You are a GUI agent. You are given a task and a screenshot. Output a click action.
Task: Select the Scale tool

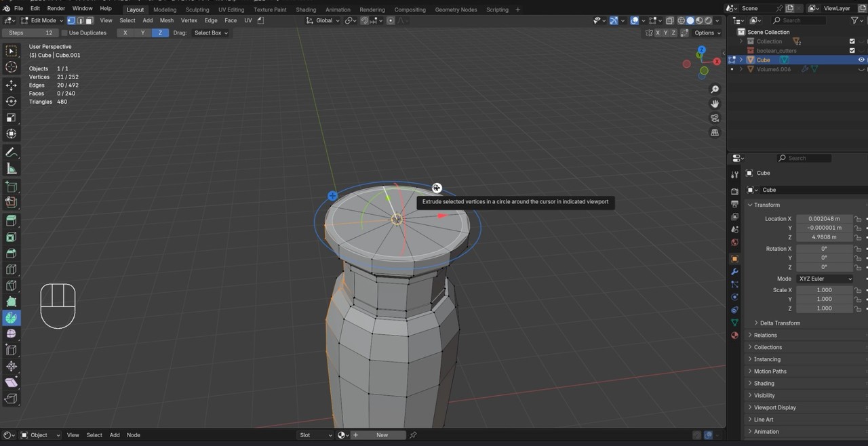point(11,117)
